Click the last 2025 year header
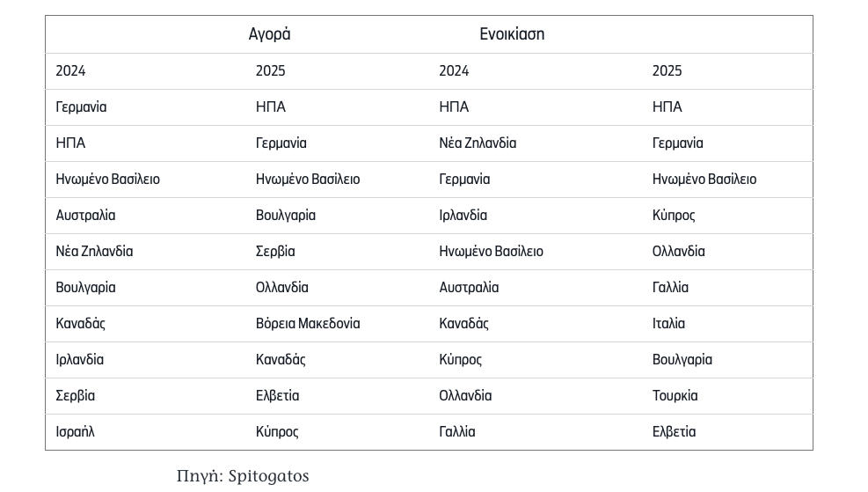 click(667, 71)
